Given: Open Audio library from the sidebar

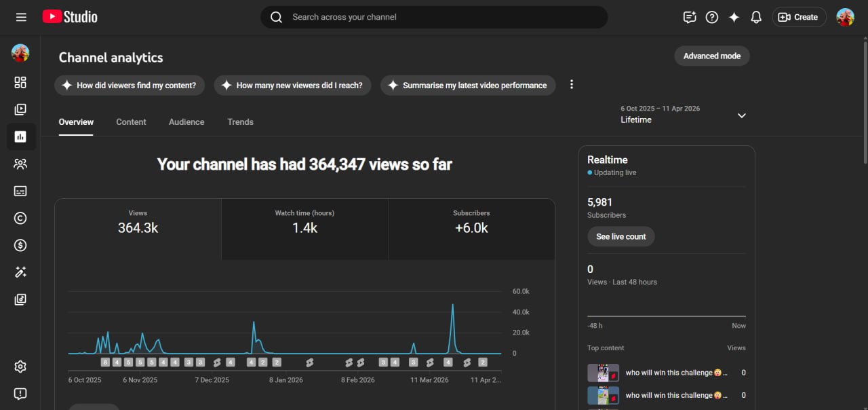Looking at the screenshot, I should pos(20,299).
